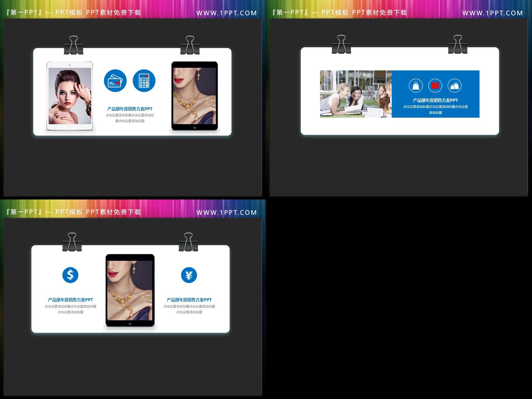Click the WWW.1PPT.COM link on the second slide
Screen dimensions: 532x399
493,13
